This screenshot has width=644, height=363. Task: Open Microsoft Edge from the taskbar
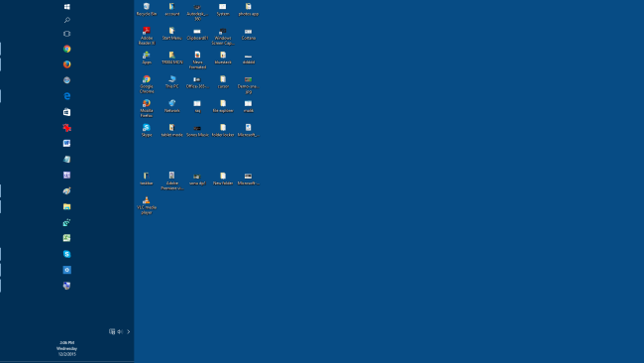coord(67,96)
